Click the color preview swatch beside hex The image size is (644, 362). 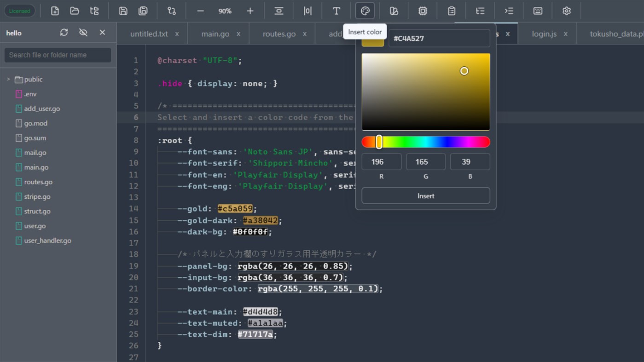tap(373, 42)
